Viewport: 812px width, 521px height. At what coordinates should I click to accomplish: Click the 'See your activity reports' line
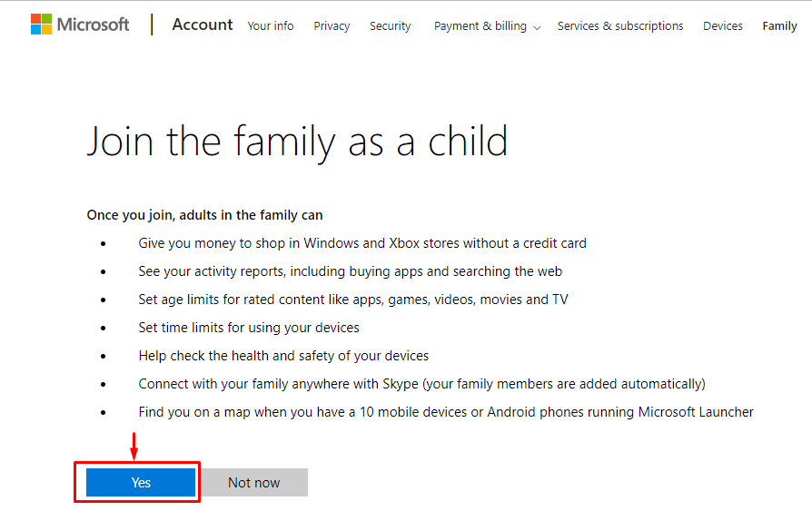click(351, 271)
